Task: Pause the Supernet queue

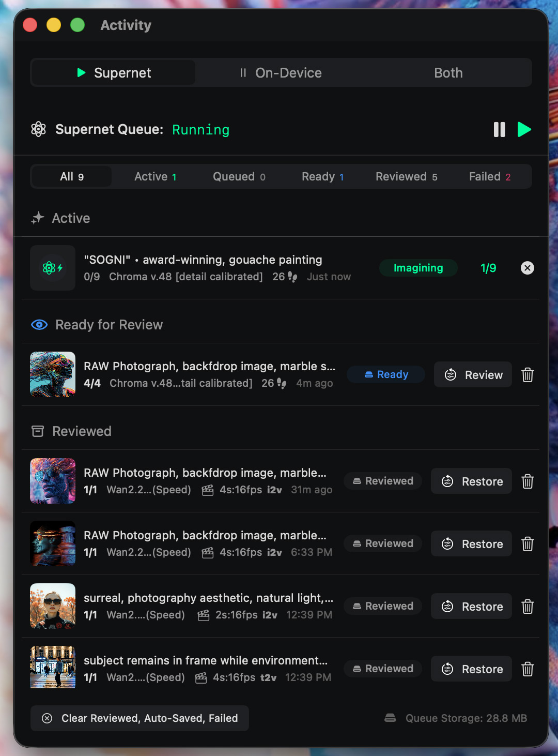Action: (499, 129)
